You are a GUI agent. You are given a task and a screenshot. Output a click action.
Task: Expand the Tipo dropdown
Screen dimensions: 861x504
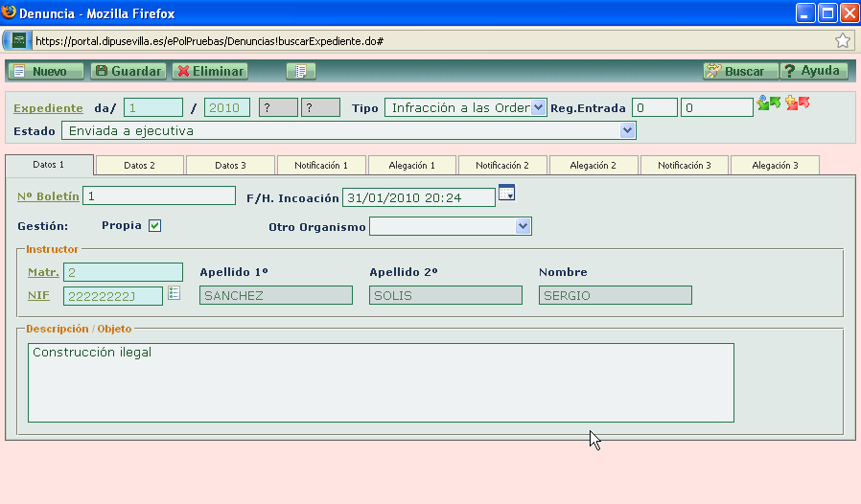click(538, 107)
